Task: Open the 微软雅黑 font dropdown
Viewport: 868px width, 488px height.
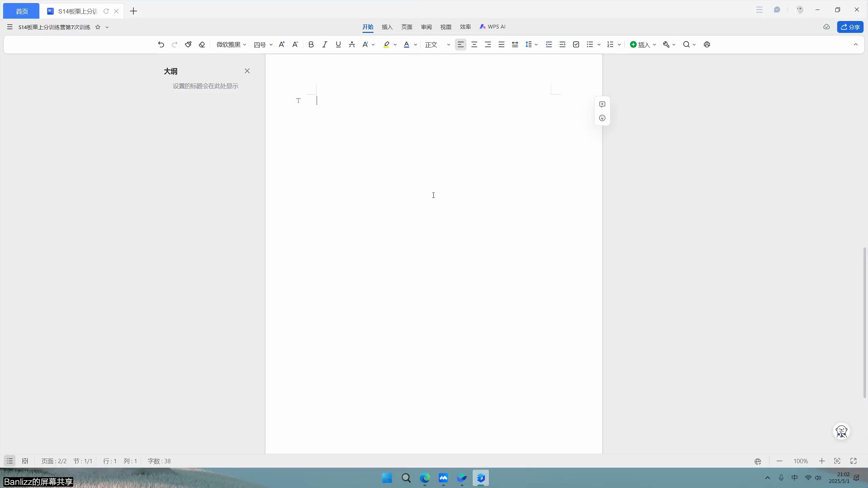Action: point(231,44)
